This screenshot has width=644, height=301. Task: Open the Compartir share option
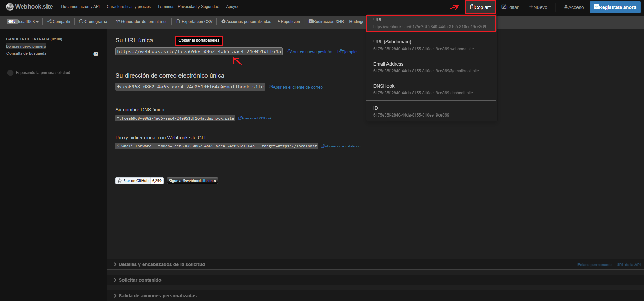pyautogui.click(x=59, y=22)
